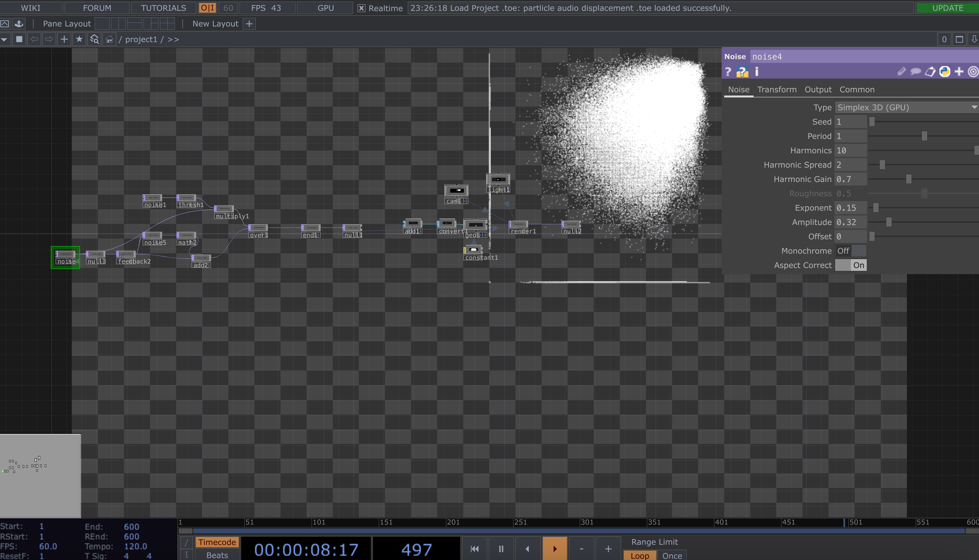This screenshot has height=560, width=979.
Task: Pause playback in the timeline
Action: point(501,549)
